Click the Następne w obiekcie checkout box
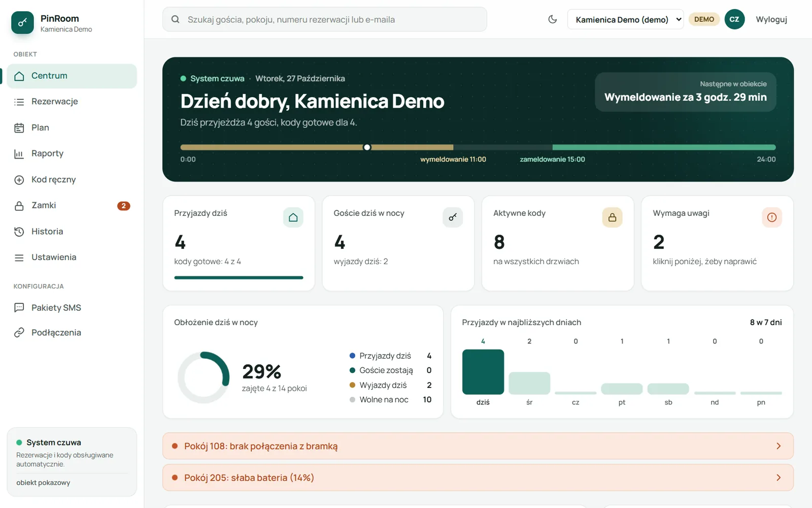 point(686,92)
